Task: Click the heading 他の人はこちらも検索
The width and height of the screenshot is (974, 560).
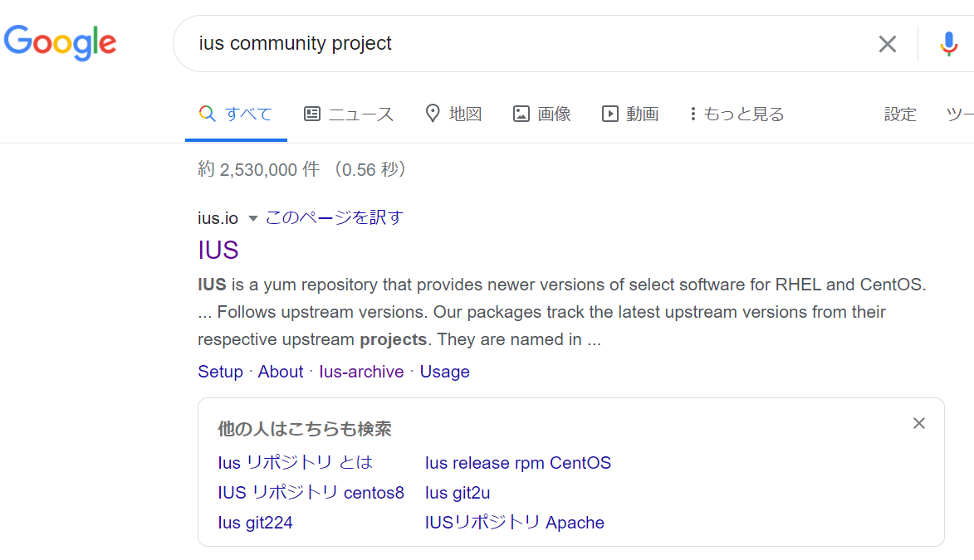Action: coord(305,429)
